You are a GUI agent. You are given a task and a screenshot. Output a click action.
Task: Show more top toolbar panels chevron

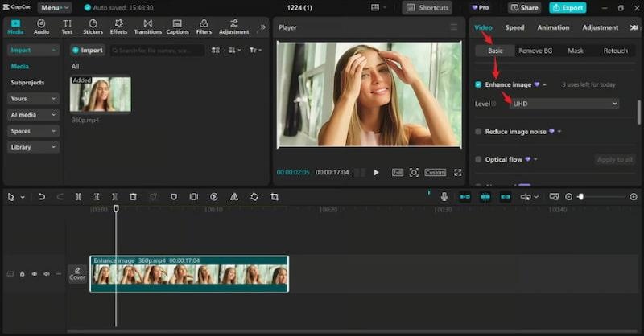[x=263, y=27]
